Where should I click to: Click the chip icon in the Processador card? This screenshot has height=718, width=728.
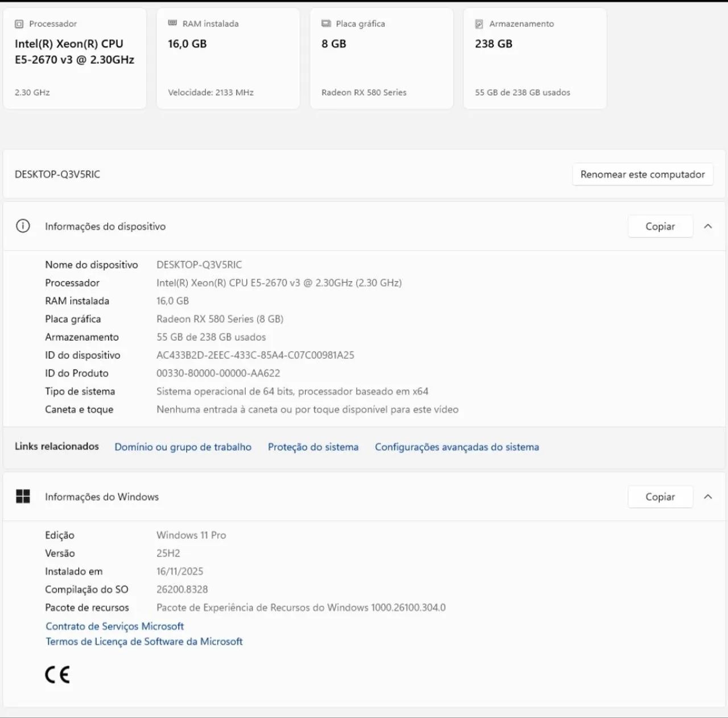pyautogui.click(x=19, y=24)
